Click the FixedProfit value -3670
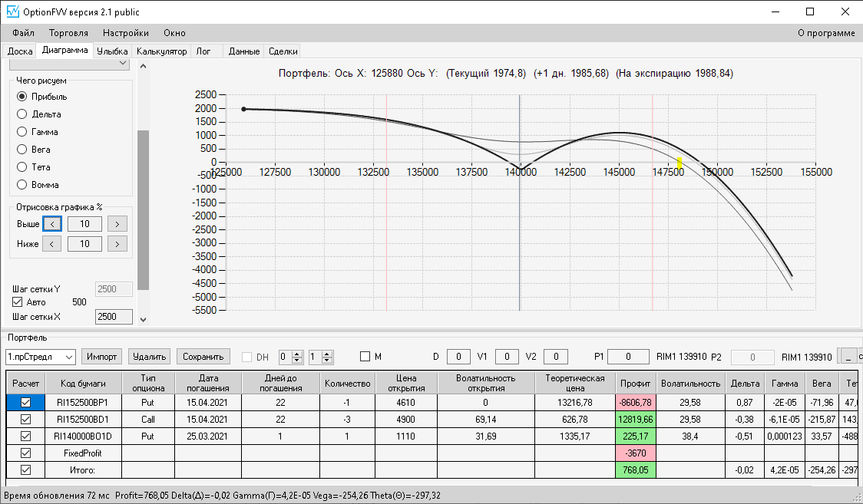This screenshot has height=504, width=863. pyautogui.click(x=635, y=453)
